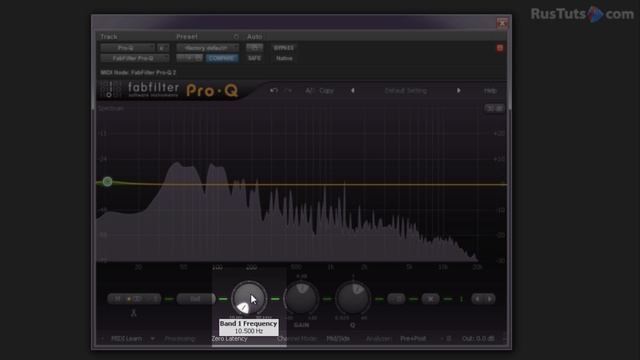640x360 pixels.
Task: Toggle the COMPARE button
Action: 221,58
